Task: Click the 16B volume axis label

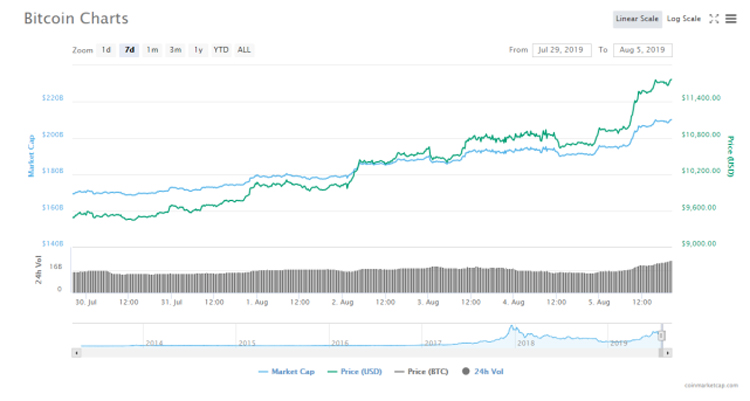Action: point(56,267)
